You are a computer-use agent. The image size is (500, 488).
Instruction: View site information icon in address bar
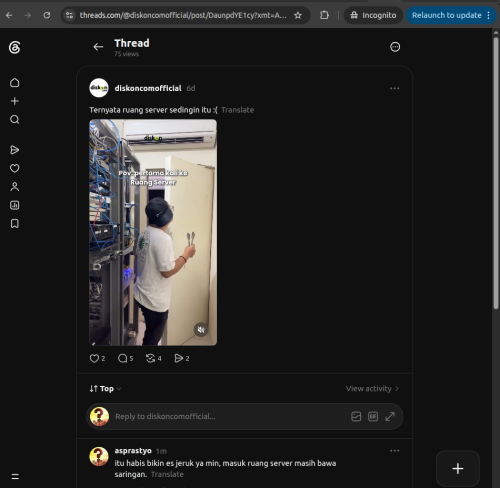tap(69, 15)
